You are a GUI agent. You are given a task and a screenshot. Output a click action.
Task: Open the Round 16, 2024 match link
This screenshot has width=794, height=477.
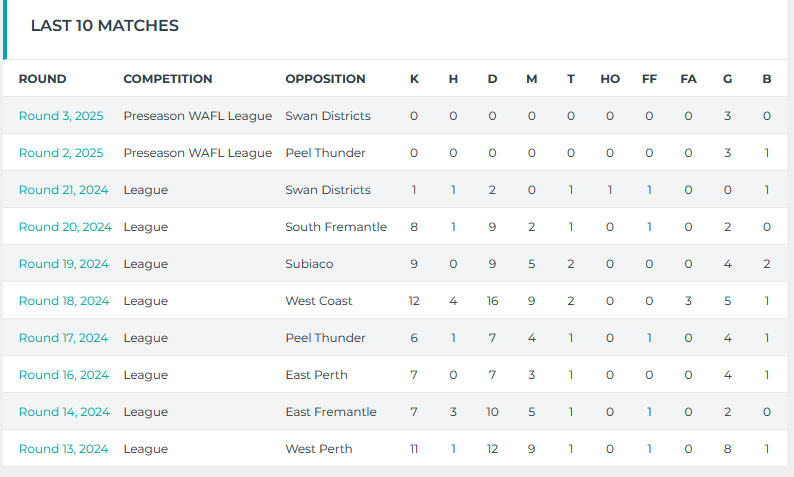(x=64, y=375)
